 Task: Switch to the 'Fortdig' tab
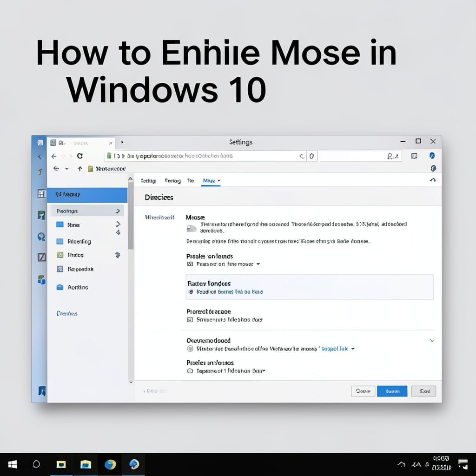[x=173, y=181]
